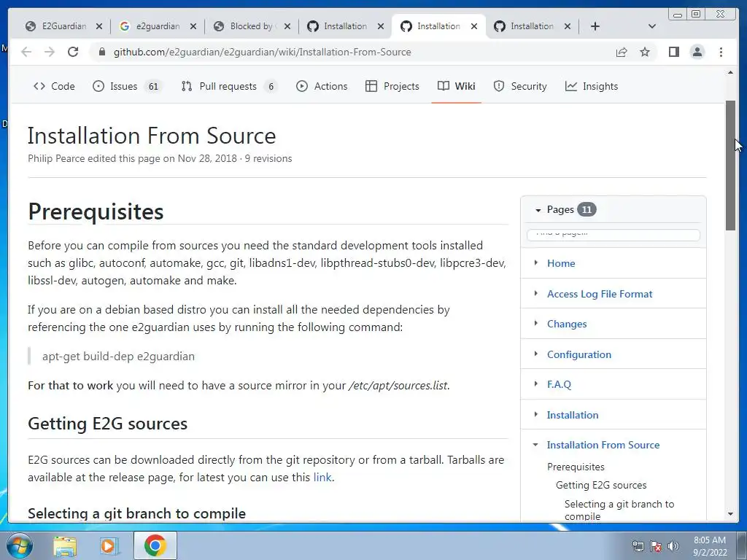Collapse the Pages list triangle
This screenshot has width=747, height=560.
pyautogui.click(x=538, y=210)
